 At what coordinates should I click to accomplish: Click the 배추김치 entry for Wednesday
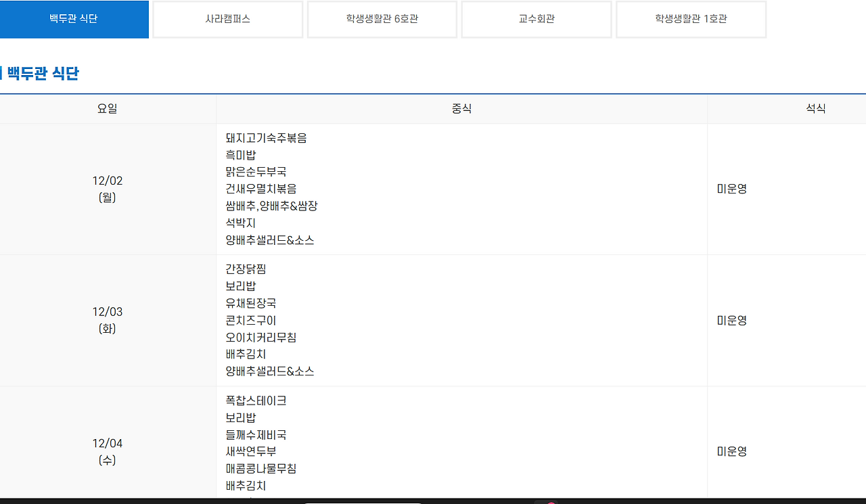(247, 486)
